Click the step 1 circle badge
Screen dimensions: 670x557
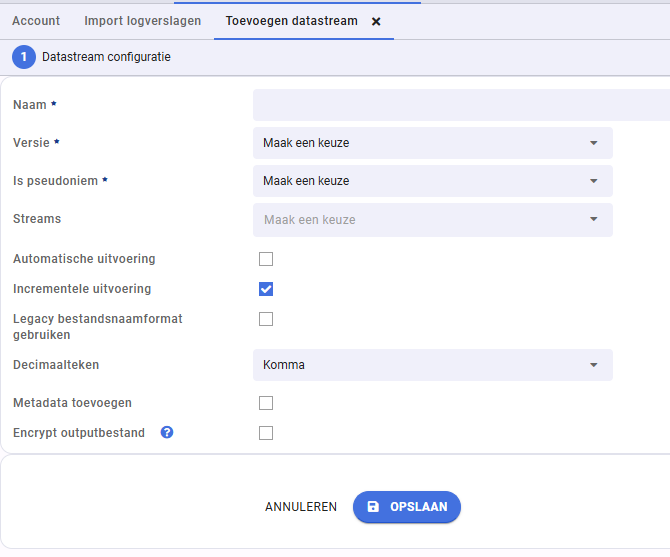(x=24, y=57)
